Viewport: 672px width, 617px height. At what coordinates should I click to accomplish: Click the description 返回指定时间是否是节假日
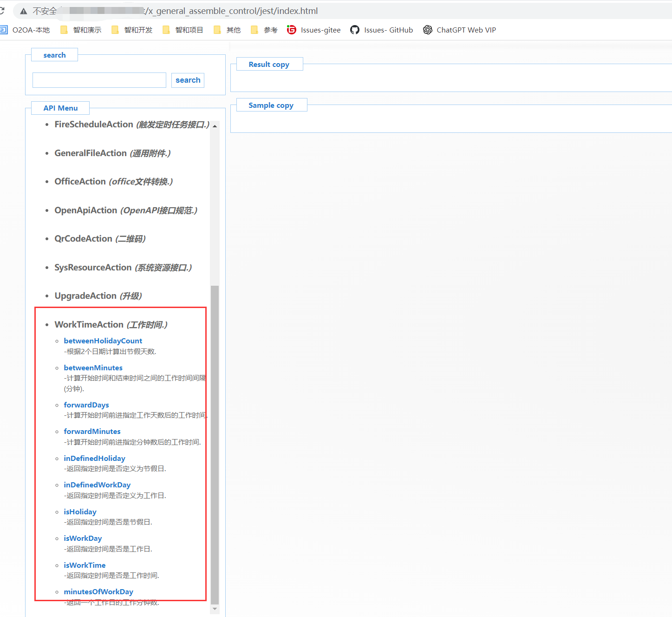click(108, 522)
